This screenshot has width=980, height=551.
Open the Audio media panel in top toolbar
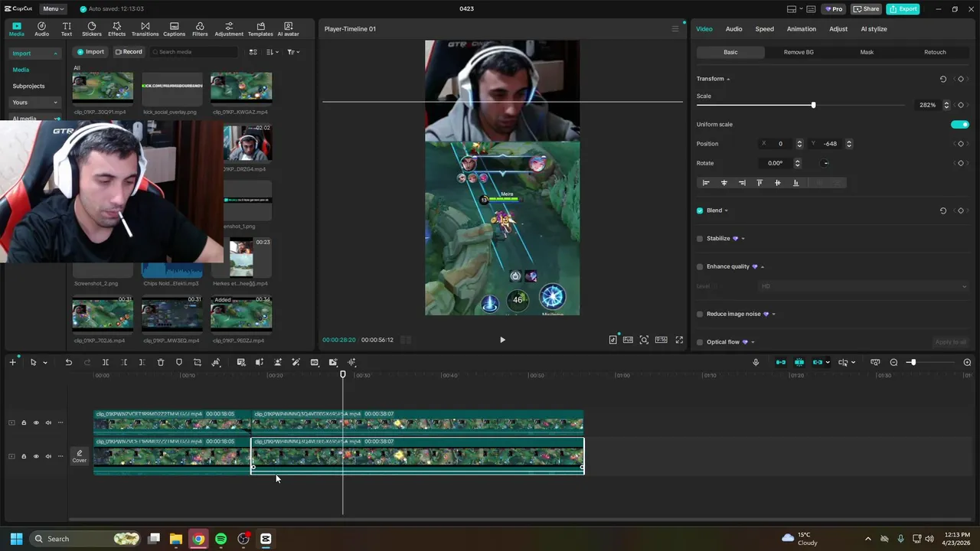[x=41, y=29]
